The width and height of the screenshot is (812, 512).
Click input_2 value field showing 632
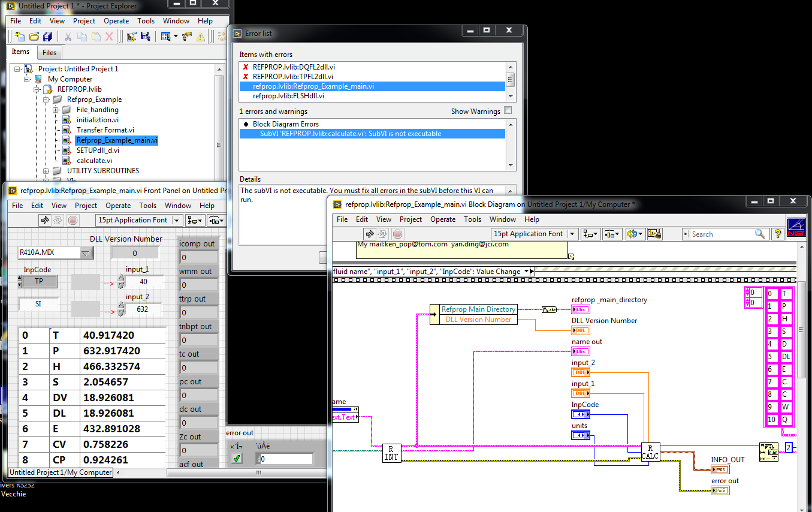coord(144,309)
